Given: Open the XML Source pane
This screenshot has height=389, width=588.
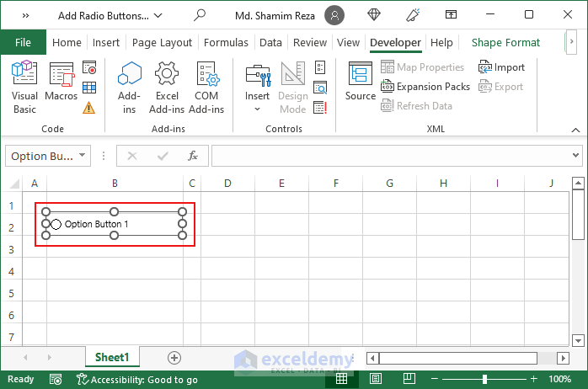Looking at the screenshot, I should click(x=361, y=81).
